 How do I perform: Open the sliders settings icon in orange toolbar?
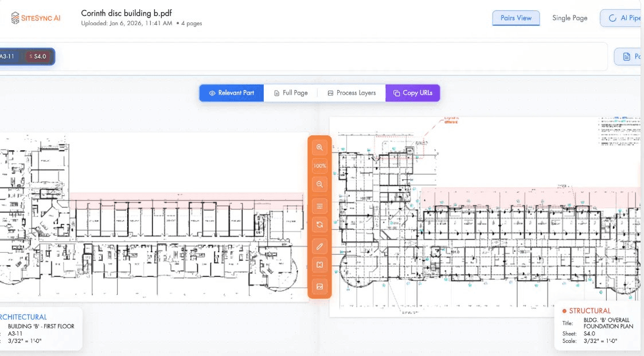[x=319, y=206]
